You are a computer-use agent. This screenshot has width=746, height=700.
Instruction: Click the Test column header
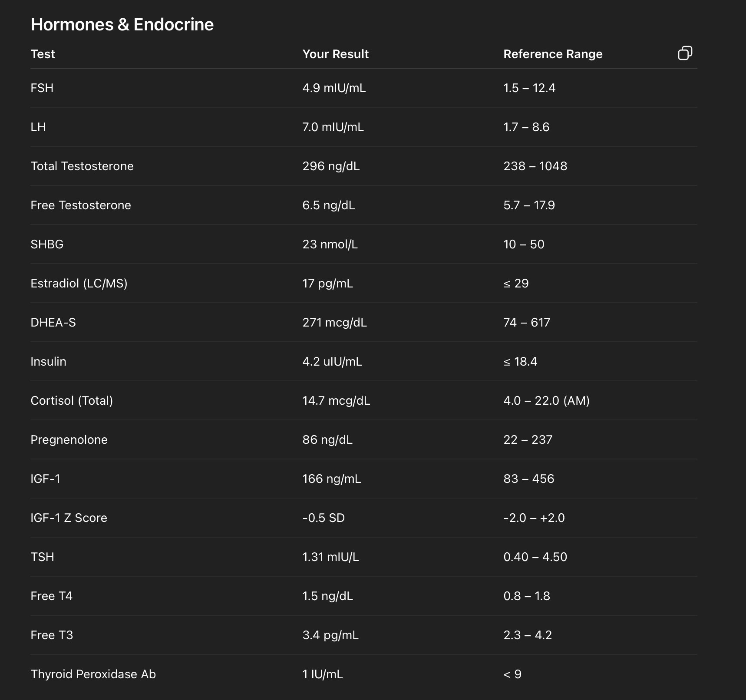coord(43,54)
